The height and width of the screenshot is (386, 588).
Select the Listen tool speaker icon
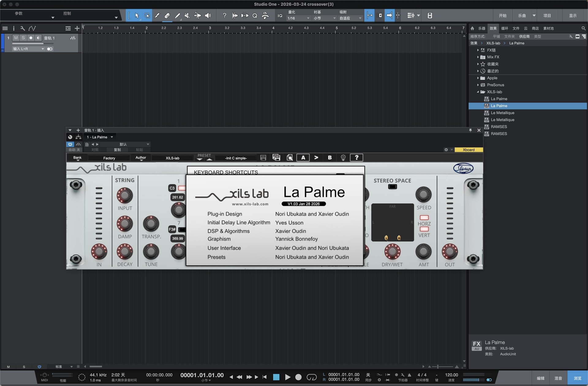tap(208, 15)
